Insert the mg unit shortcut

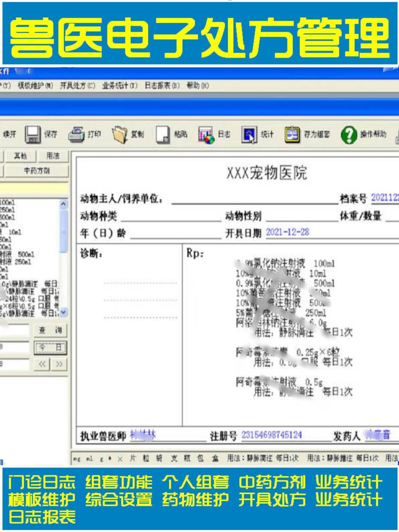coord(76,459)
